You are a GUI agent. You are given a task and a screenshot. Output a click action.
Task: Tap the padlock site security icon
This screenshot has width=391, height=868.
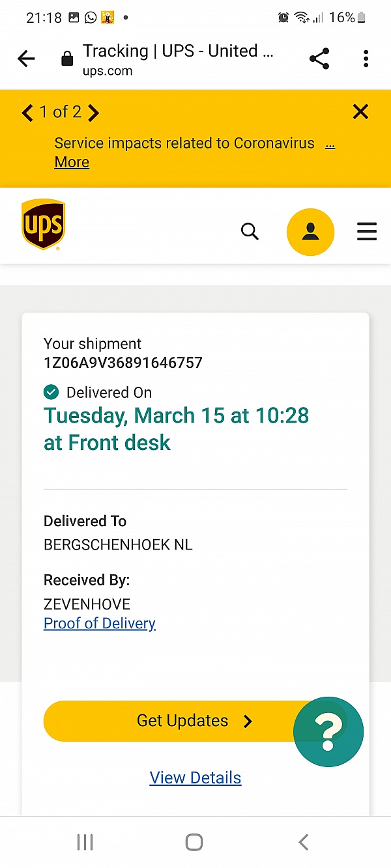click(x=66, y=60)
